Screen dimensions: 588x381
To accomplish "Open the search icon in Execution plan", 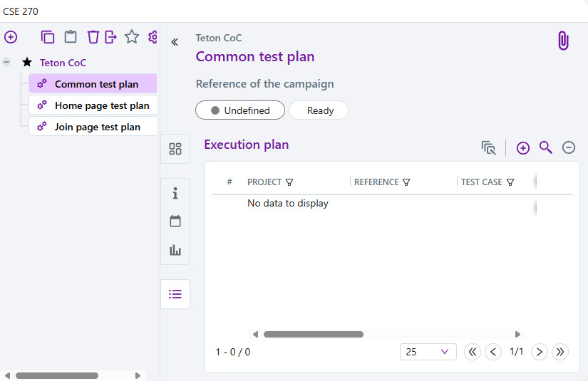I will 546,147.
